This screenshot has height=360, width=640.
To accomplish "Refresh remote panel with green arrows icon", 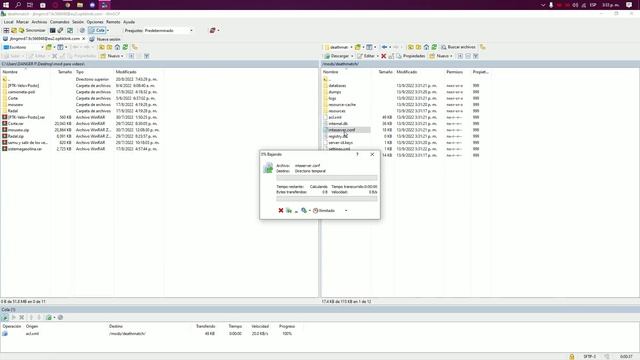I will coord(434,47).
